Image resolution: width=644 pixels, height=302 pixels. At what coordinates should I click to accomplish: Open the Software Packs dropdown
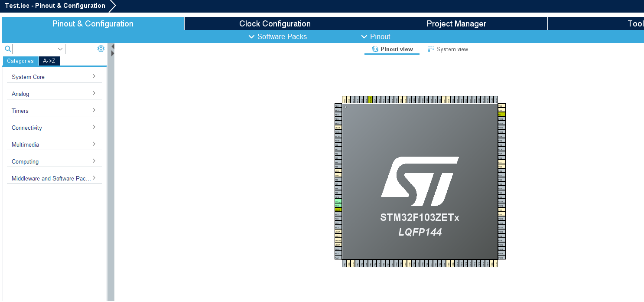click(x=277, y=36)
